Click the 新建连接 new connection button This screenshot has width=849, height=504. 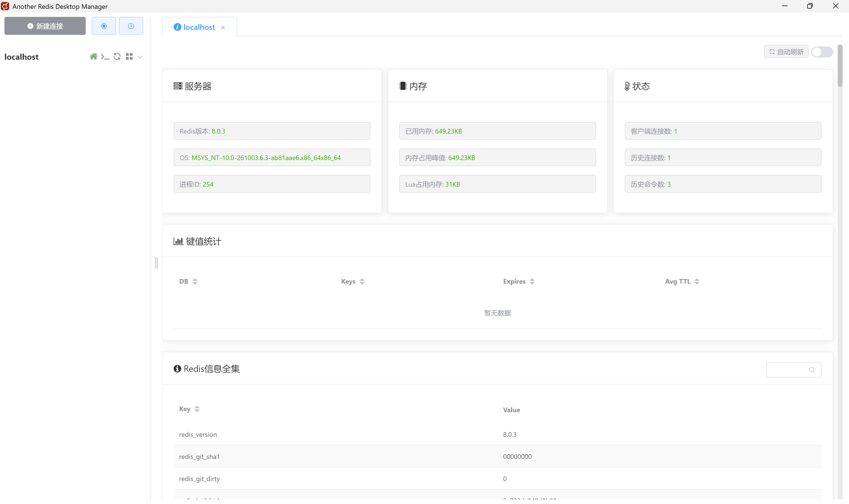[45, 26]
